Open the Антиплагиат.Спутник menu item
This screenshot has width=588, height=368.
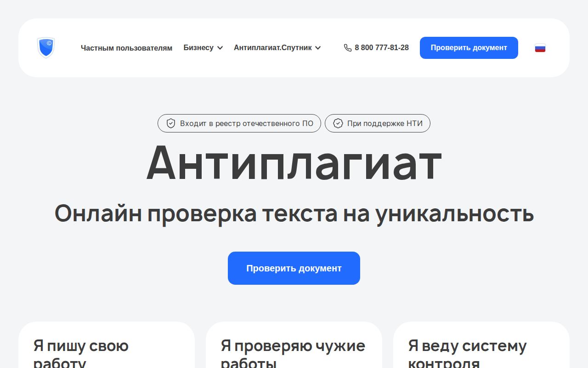click(273, 48)
